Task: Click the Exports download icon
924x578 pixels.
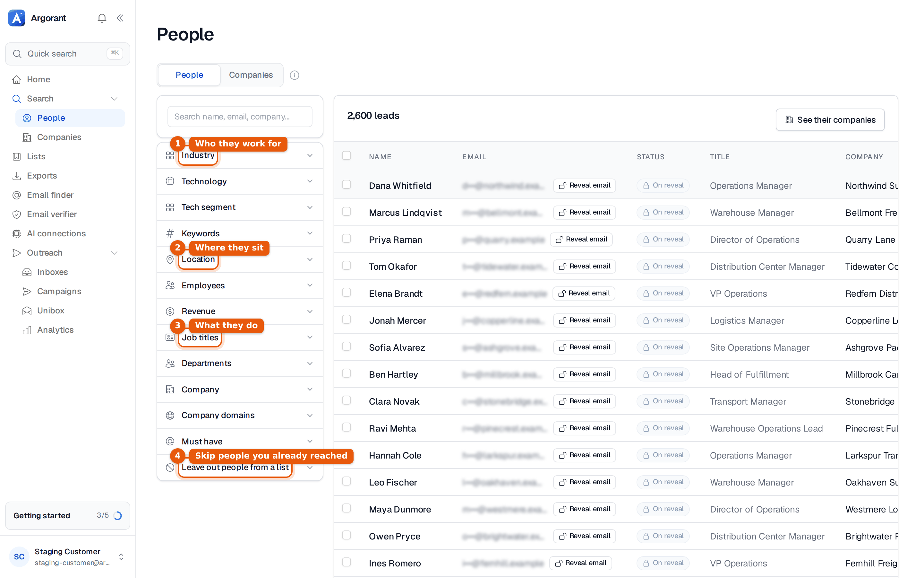Action: [17, 176]
